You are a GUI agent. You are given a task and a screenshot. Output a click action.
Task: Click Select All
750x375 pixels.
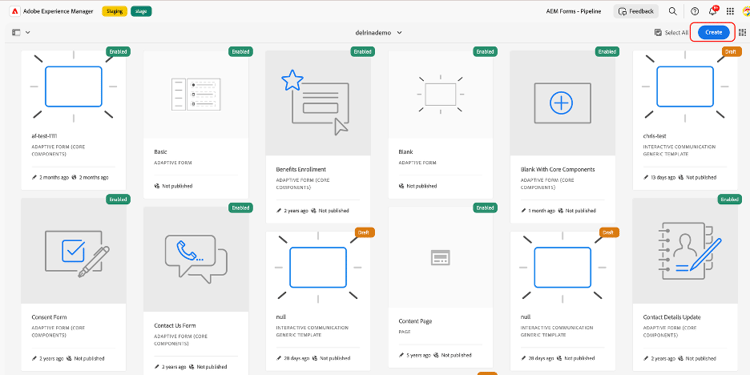click(x=671, y=33)
